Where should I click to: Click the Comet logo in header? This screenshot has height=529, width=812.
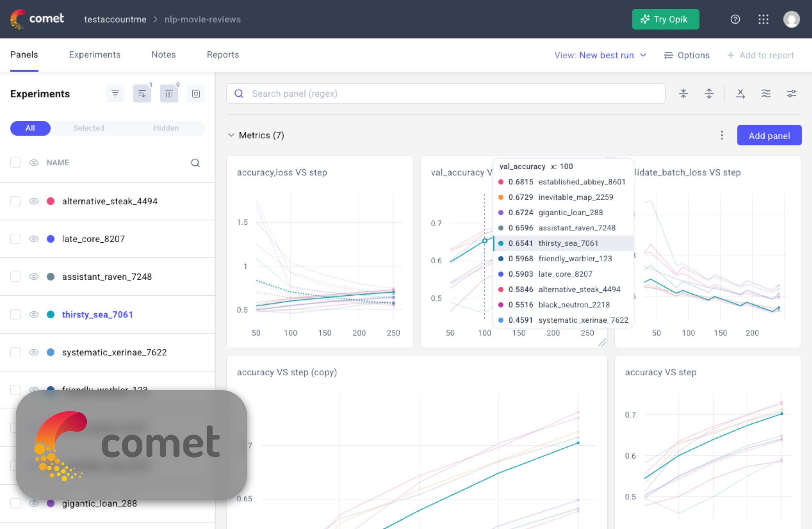click(37, 19)
